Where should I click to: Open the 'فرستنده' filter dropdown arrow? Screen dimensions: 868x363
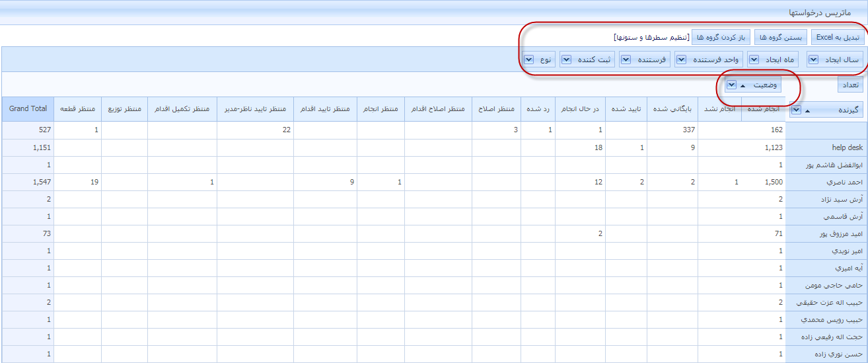tap(626, 60)
